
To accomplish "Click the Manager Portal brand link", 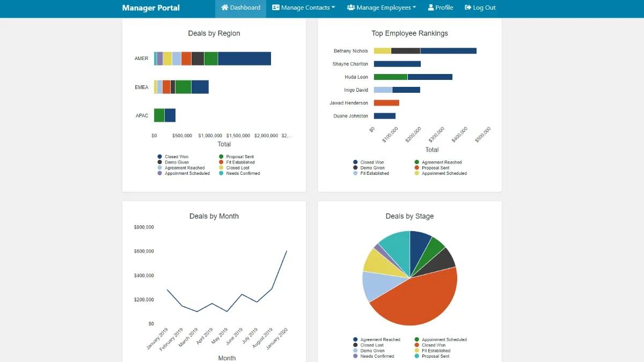I will 150,8.
